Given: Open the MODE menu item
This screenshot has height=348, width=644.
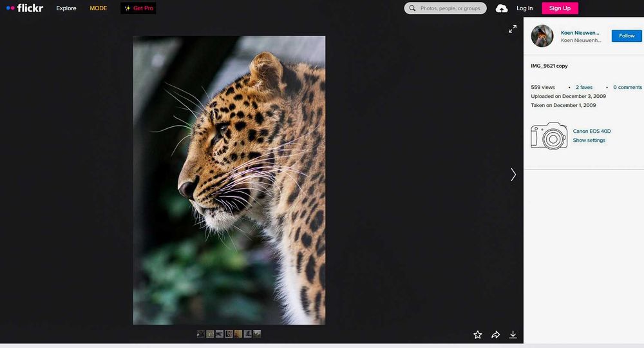Looking at the screenshot, I should tap(98, 8).
